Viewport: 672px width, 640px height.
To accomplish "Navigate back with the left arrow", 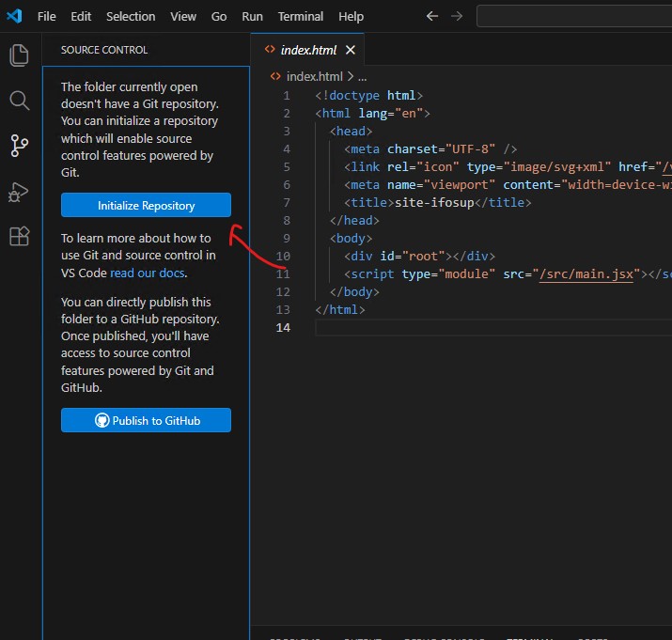I will click(x=432, y=16).
